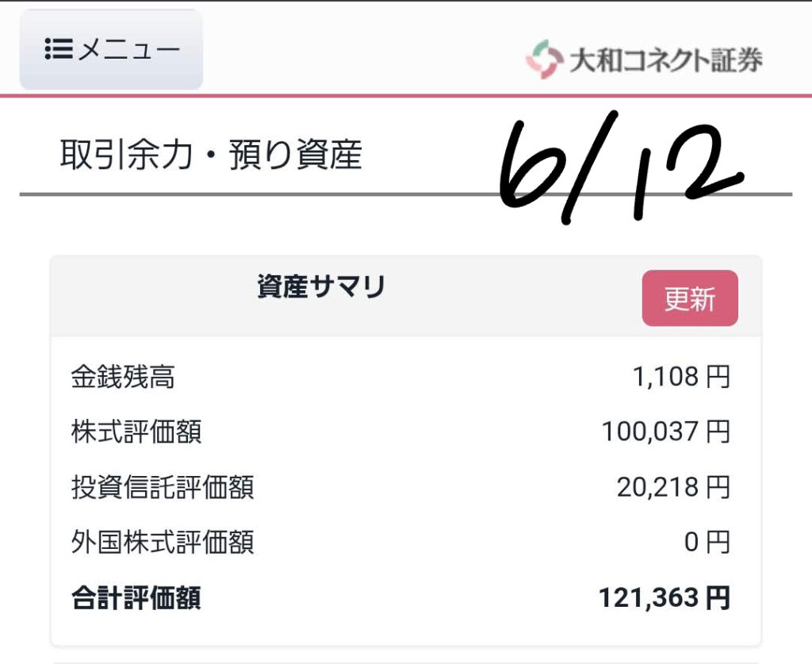The width and height of the screenshot is (812, 664).
Task: Click the gray line under page title
Action: [406, 194]
